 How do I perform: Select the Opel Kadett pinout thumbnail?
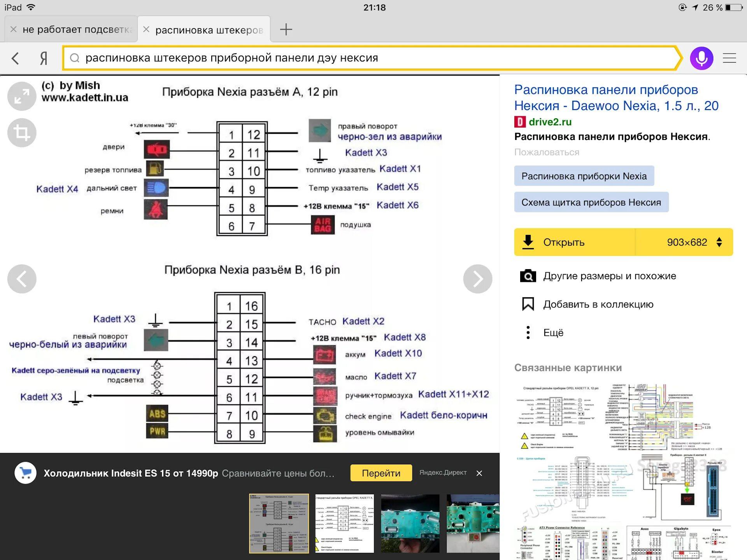click(344, 523)
